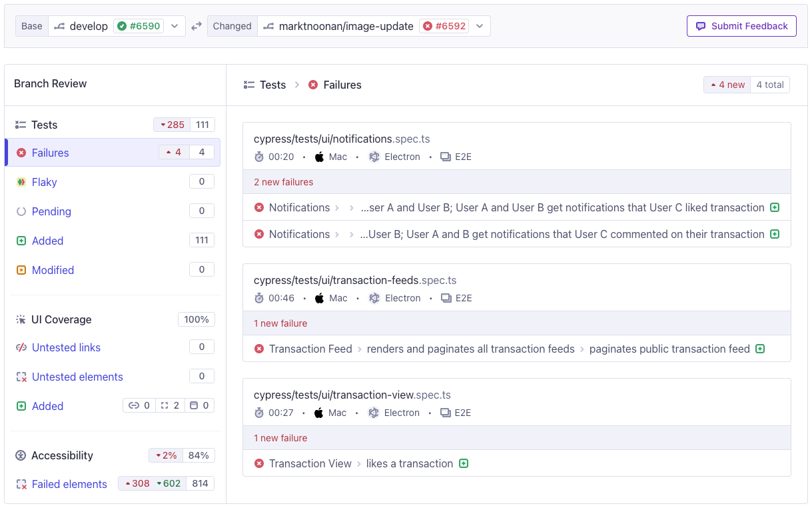The width and height of the screenshot is (812, 508).
Task: Open the Base branch develop dropdown
Action: 175,26
